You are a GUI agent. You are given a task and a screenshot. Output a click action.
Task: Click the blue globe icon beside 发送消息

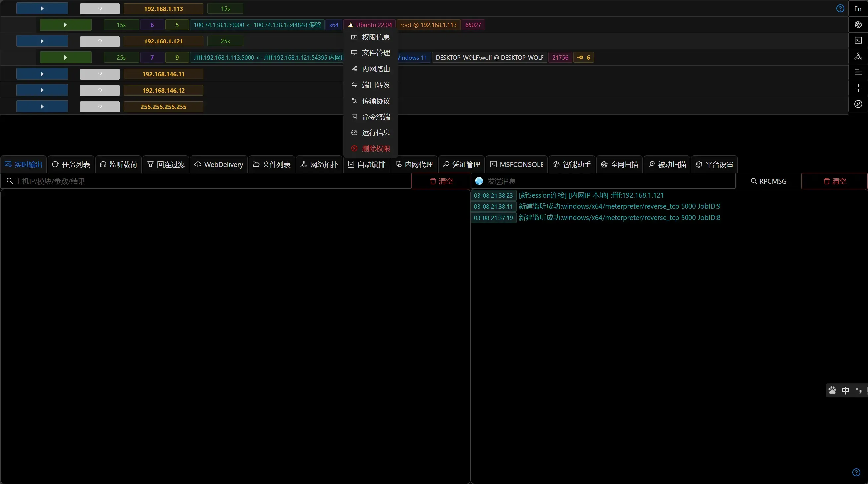coord(479,181)
